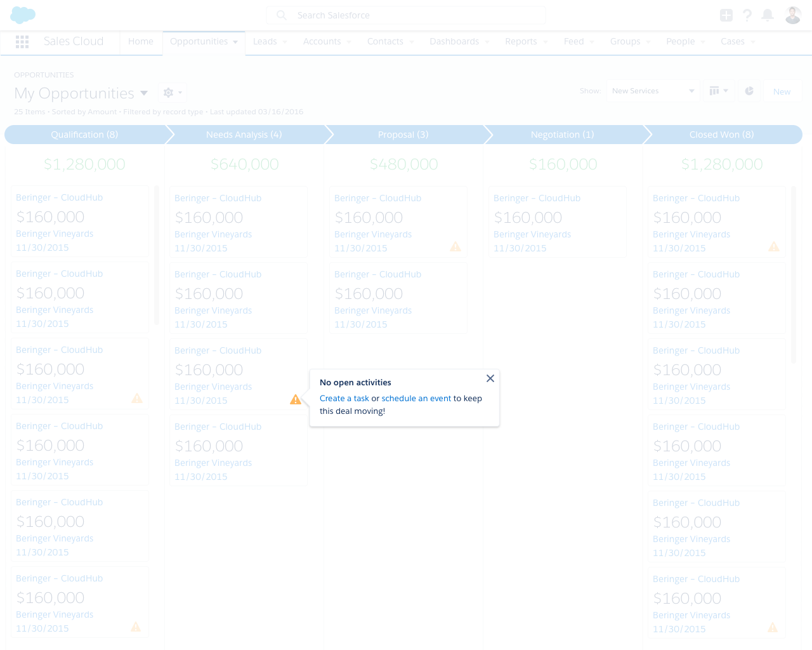The image size is (812, 650).
Task: Click the Create a task link
Action: point(344,398)
